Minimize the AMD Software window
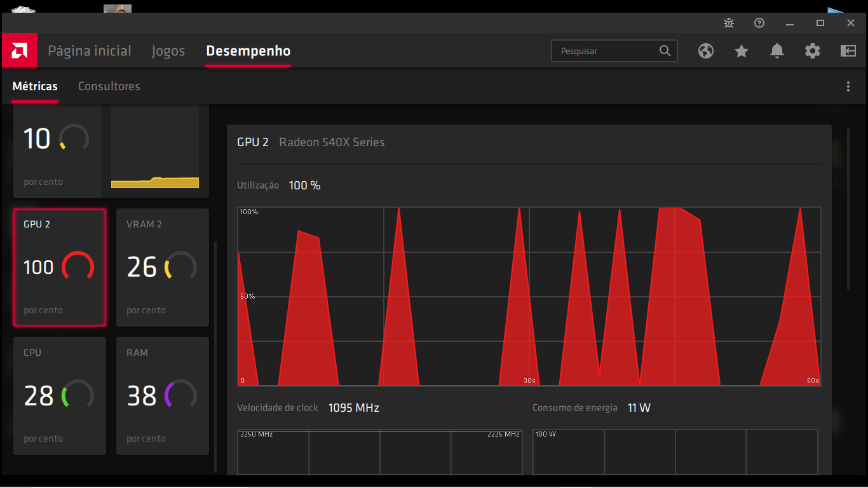This screenshot has width=868, height=488. pyautogui.click(x=790, y=23)
